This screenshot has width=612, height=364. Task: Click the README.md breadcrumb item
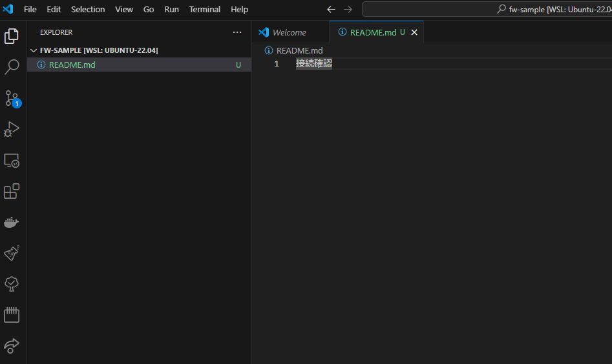click(x=299, y=51)
